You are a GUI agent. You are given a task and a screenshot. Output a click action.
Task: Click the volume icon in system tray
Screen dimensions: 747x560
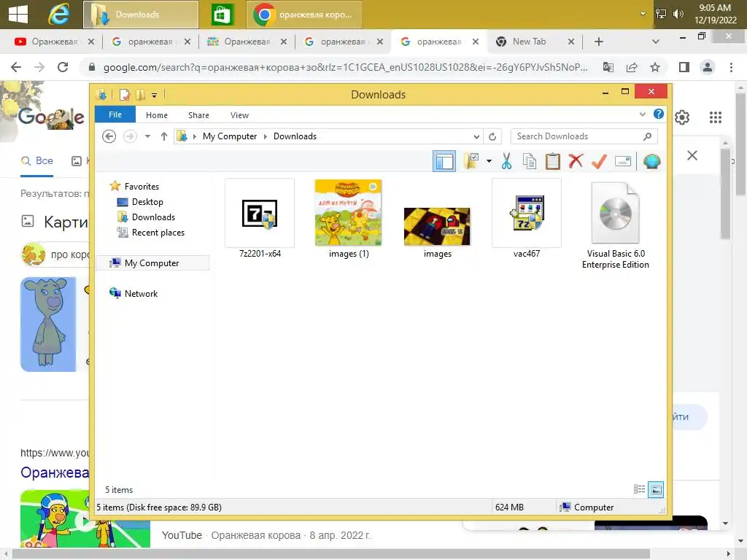678,14
